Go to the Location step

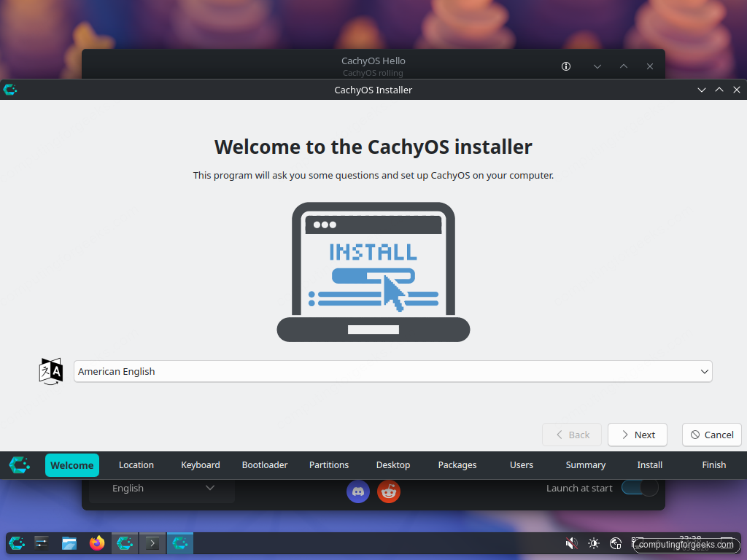136,465
